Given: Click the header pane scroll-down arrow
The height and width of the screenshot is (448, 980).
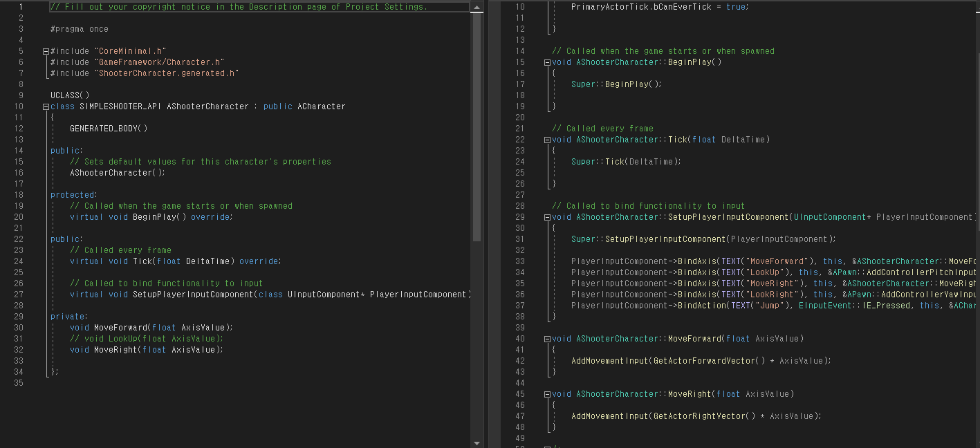Looking at the screenshot, I should (x=477, y=443).
